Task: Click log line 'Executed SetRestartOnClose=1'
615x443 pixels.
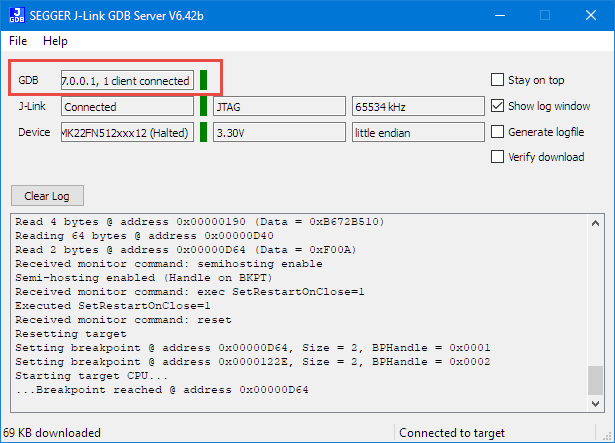Action: (113, 306)
